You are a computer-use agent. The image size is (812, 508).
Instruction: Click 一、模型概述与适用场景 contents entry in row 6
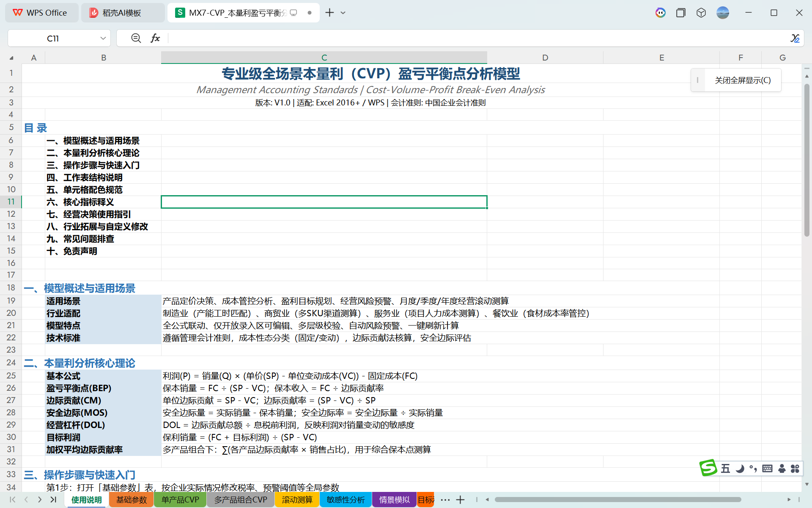click(93, 141)
